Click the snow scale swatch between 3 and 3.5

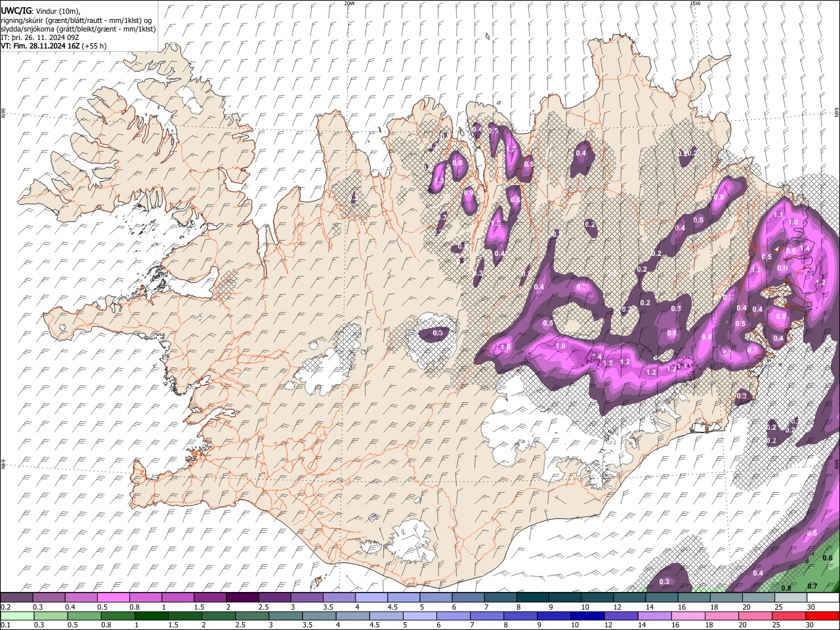coord(306,598)
